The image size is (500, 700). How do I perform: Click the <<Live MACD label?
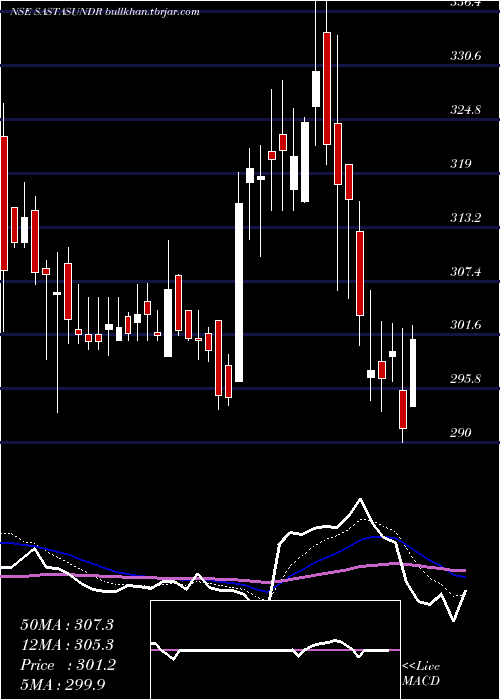coord(421,673)
